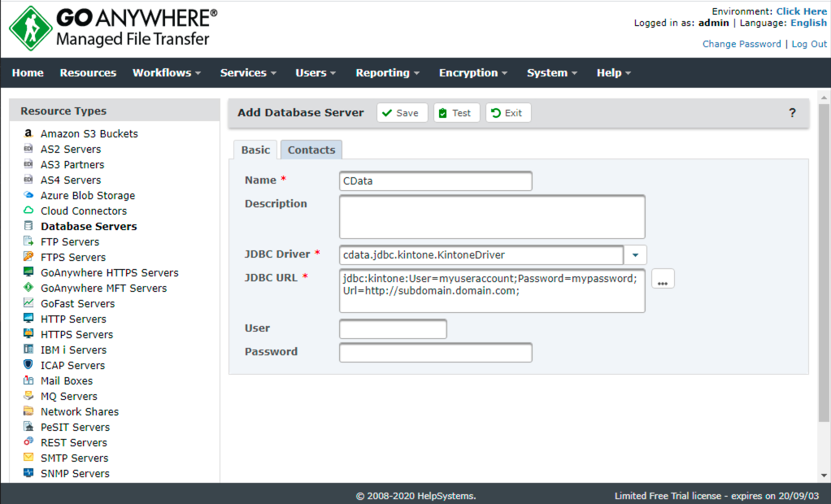Screen dimensions: 831x504
Task: Open the JDBC URL wizard ellipsis button
Action: point(663,279)
